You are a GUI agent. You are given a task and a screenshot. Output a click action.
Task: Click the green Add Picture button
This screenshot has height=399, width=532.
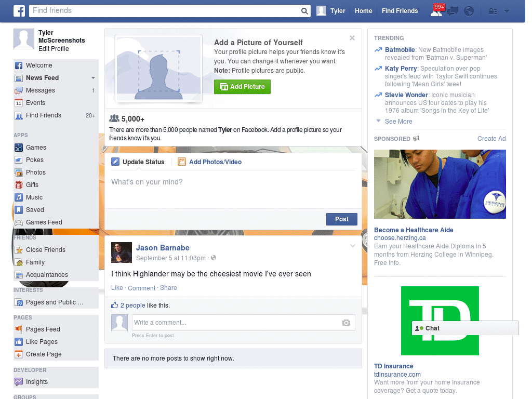click(x=242, y=87)
